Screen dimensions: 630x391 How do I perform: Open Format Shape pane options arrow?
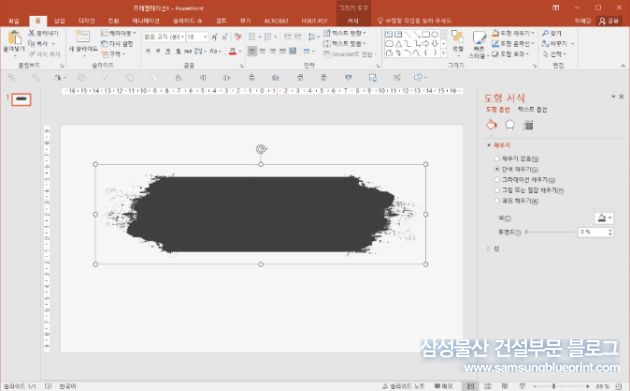[613, 96]
